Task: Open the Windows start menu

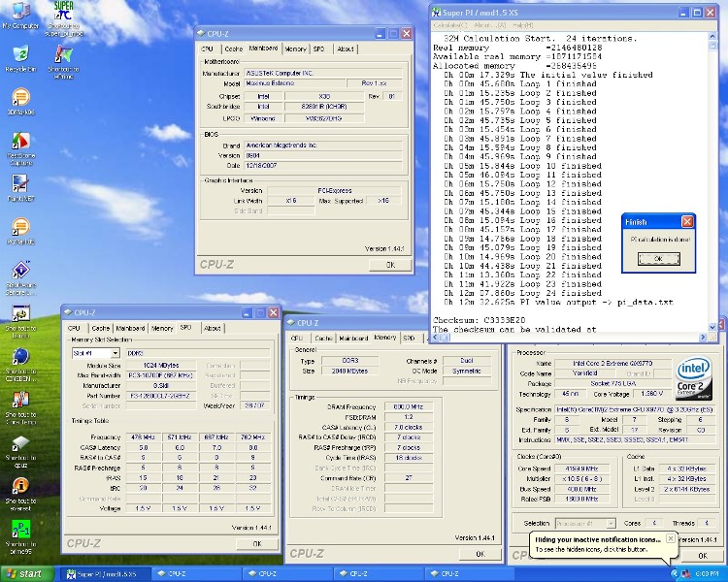Action: click(25, 574)
